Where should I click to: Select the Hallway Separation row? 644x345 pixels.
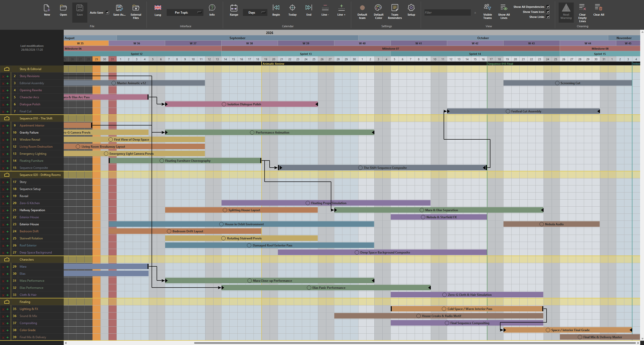point(32,210)
